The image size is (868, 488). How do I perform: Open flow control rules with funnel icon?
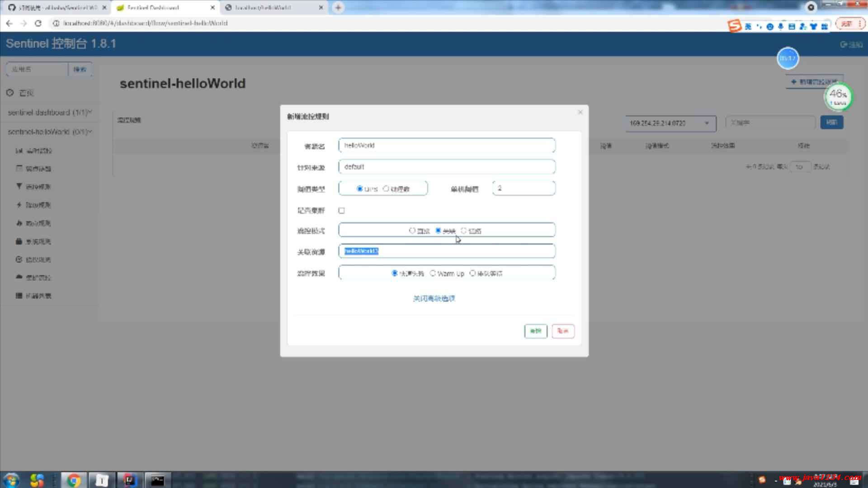coord(34,187)
